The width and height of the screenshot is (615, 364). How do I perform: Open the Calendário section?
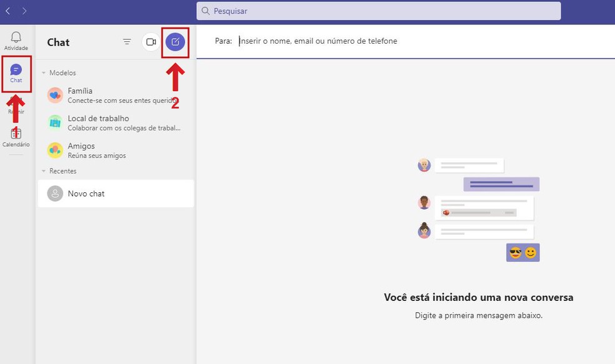coord(16,139)
